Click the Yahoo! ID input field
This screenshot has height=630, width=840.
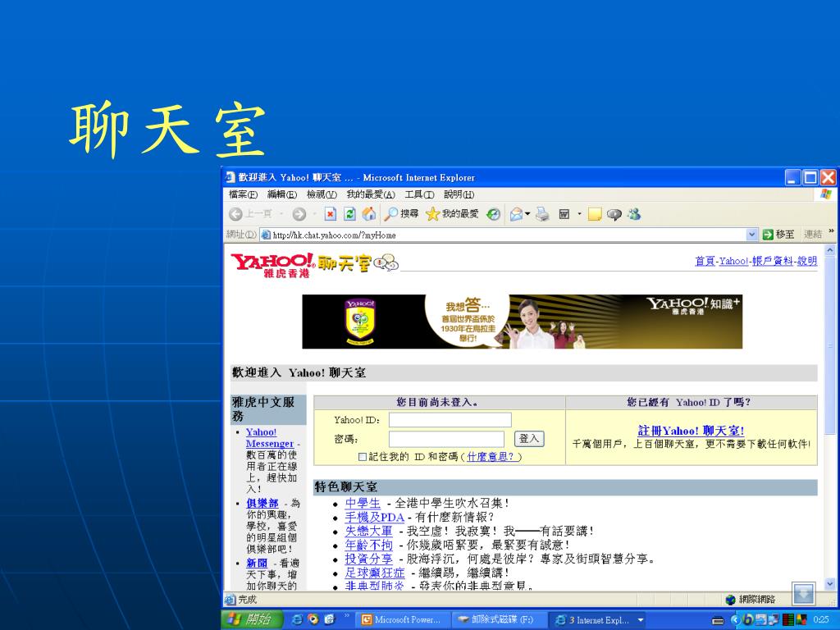450,420
